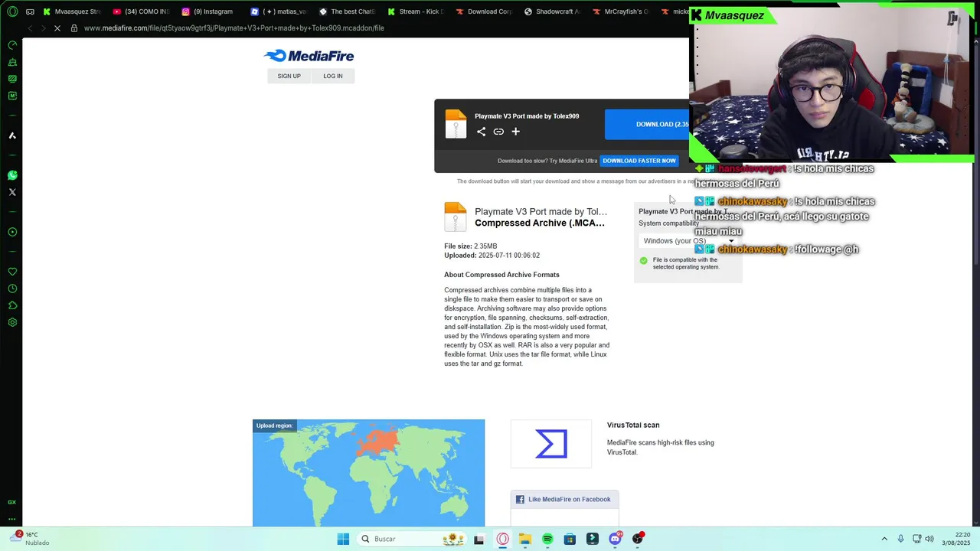Click the GX label sidebar icon
Viewport: 980px width, 551px height.
12,502
